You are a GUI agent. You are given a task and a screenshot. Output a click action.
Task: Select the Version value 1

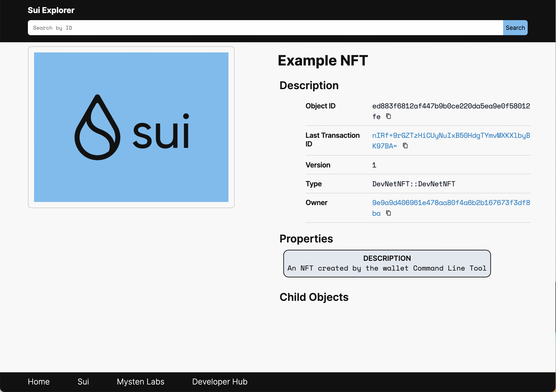point(374,165)
